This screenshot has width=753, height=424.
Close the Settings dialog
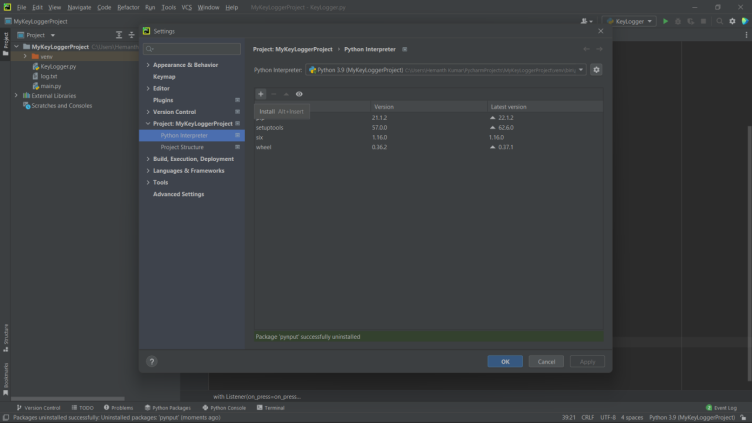coord(600,31)
